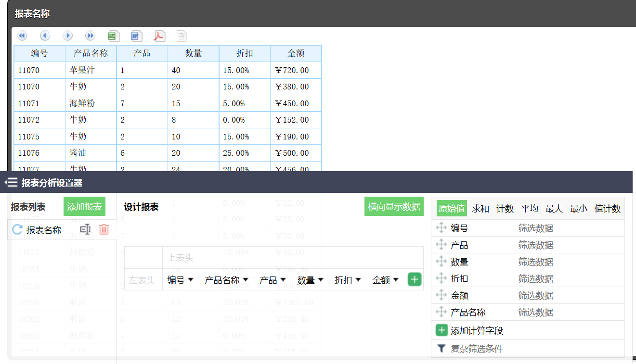636x364 pixels.
Task: Export report as text file
Action: [x=182, y=36]
